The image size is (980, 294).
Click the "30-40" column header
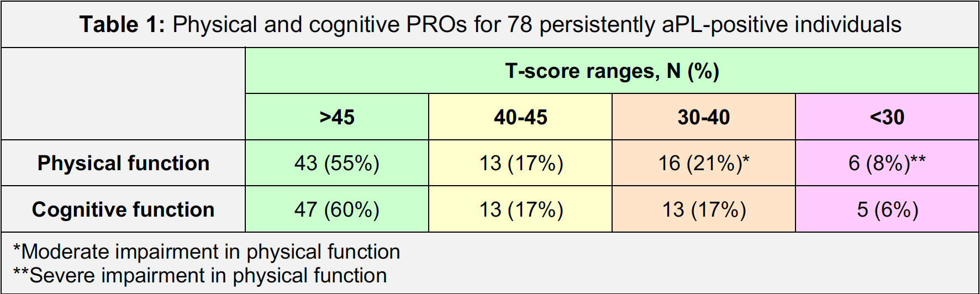703,117
